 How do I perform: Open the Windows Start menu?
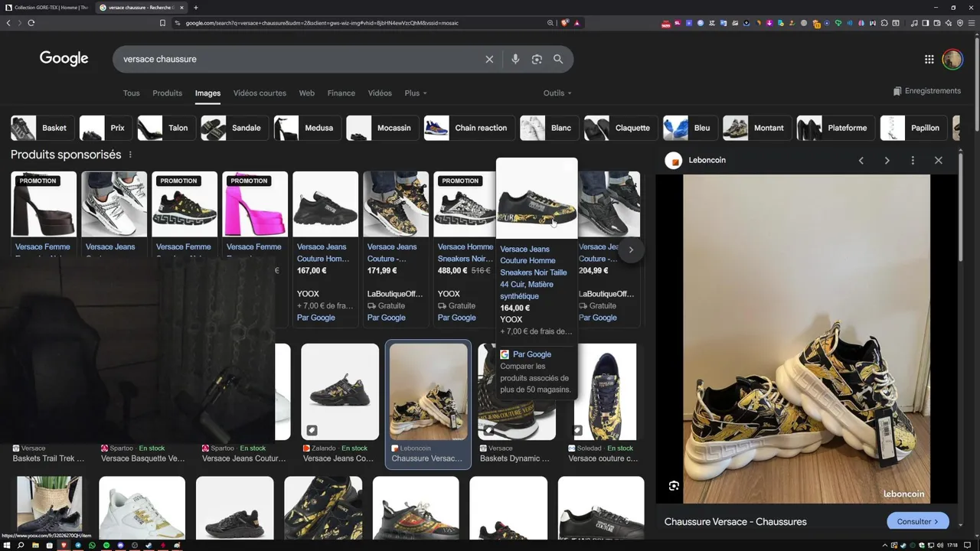pyautogui.click(x=7, y=546)
